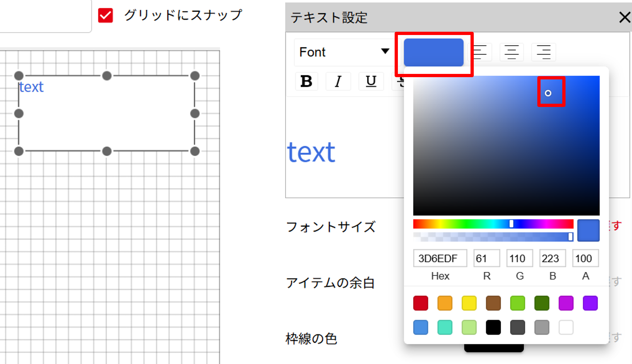Pick the brown preset swatch
The width and height of the screenshot is (632, 364).
click(x=493, y=303)
